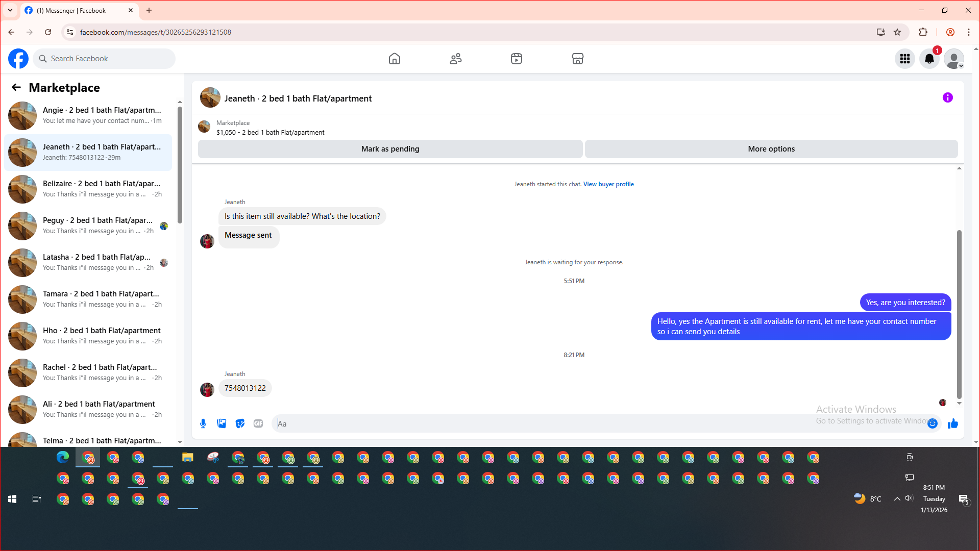Image resolution: width=980 pixels, height=551 pixels.
Task: Go to the Facebook Home tab
Action: click(394, 59)
